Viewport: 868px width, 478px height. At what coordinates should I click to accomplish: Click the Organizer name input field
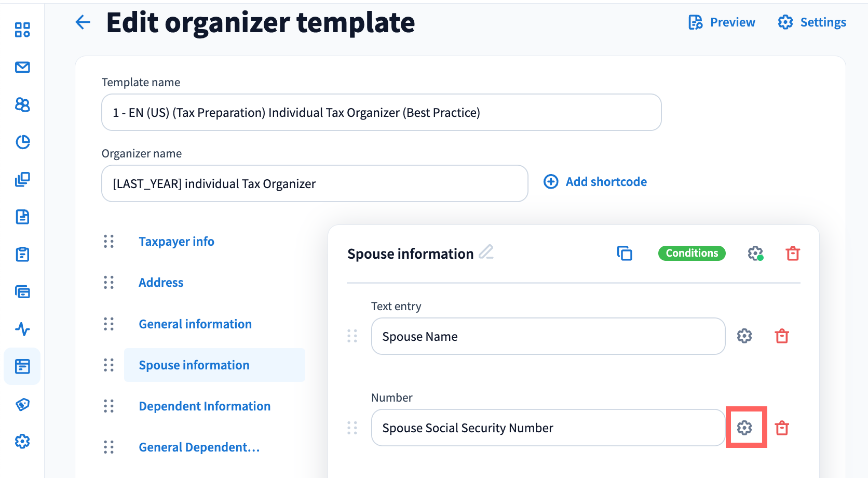[315, 183]
